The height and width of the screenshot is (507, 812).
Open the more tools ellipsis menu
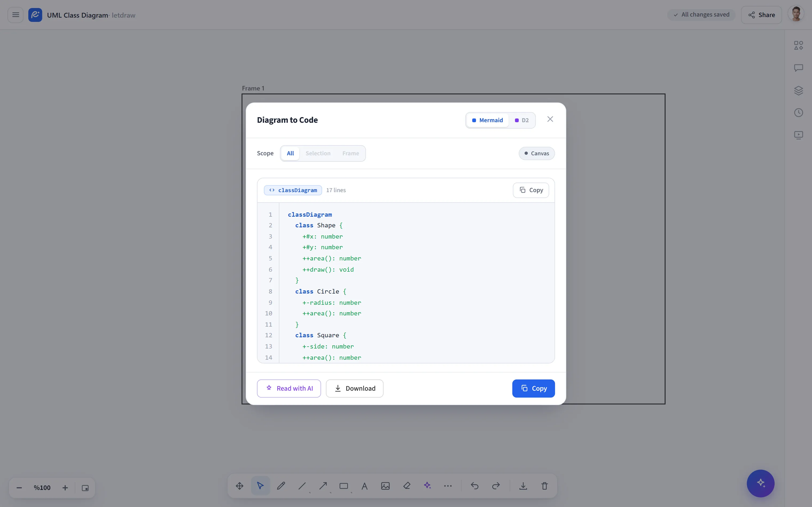[x=448, y=486]
